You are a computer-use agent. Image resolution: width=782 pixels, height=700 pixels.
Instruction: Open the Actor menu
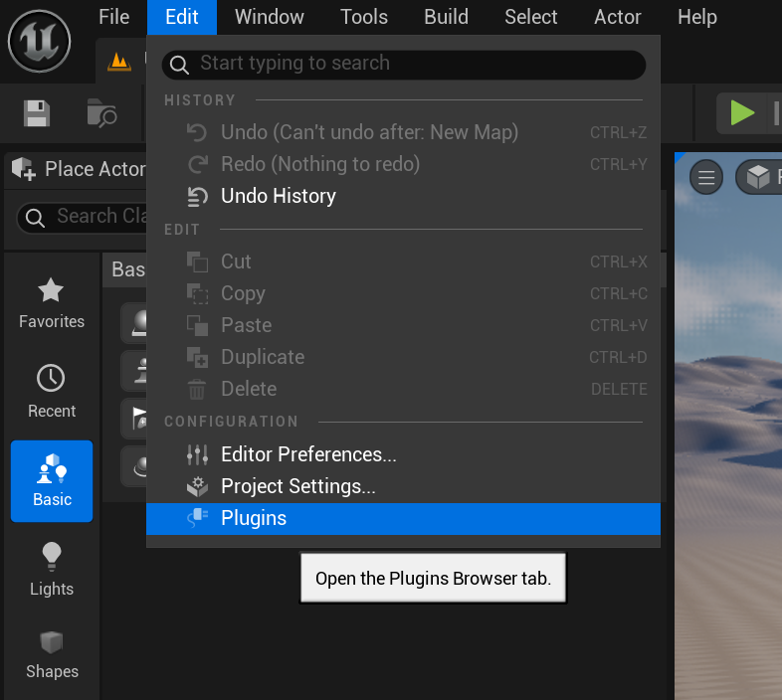click(617, 17)
